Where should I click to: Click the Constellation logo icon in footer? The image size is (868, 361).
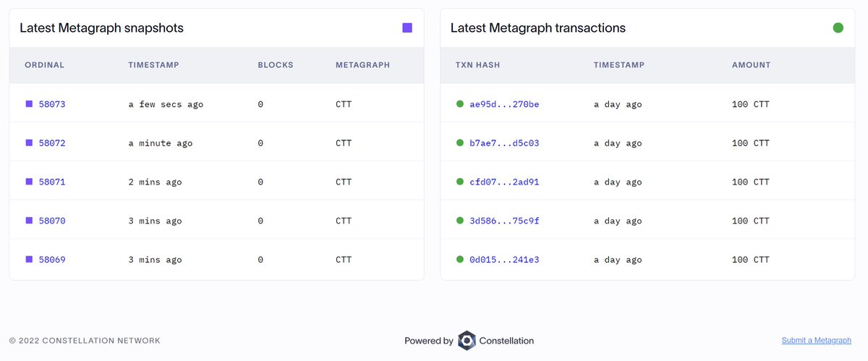(467, 340)
